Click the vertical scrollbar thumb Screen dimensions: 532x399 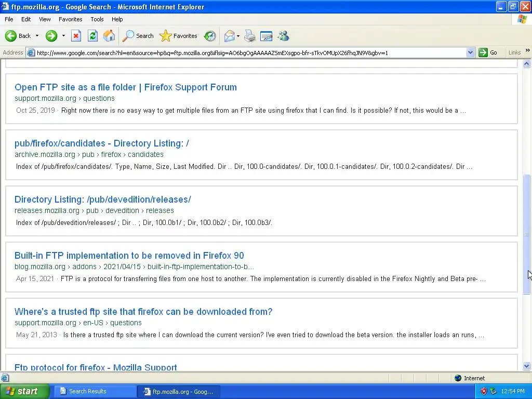(x=527, y=234)
